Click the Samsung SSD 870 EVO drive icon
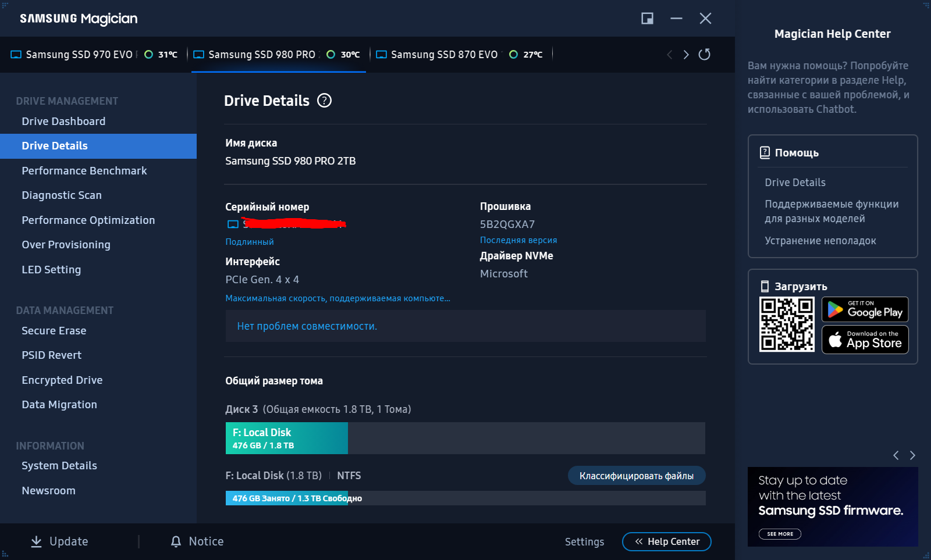 (x=382, y=55)
